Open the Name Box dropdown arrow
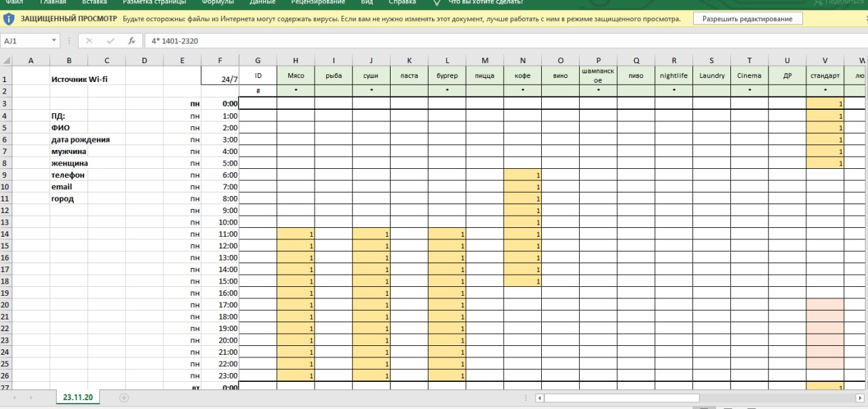The width and height of the screenshot is (868, 409). (x=54, y=41)
